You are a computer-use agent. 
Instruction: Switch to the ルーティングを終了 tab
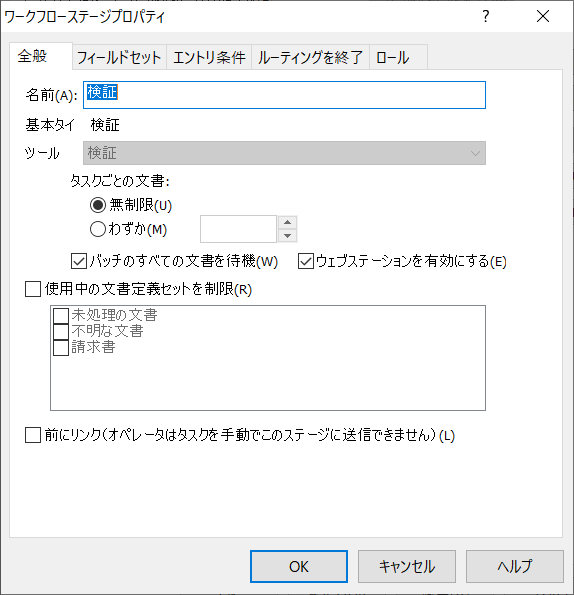[310, 57]
